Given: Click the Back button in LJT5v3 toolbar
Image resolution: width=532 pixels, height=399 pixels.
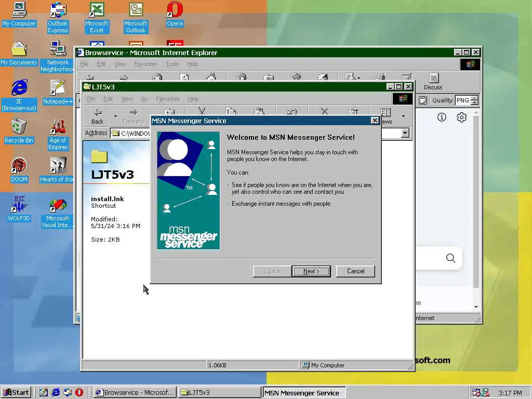Looking at the screenshot, I should coord(97,116).
